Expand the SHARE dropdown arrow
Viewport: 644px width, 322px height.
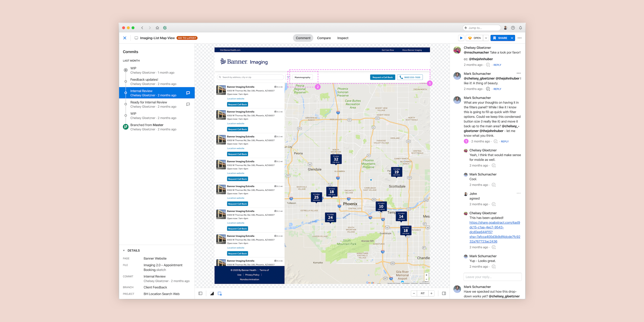512,38
